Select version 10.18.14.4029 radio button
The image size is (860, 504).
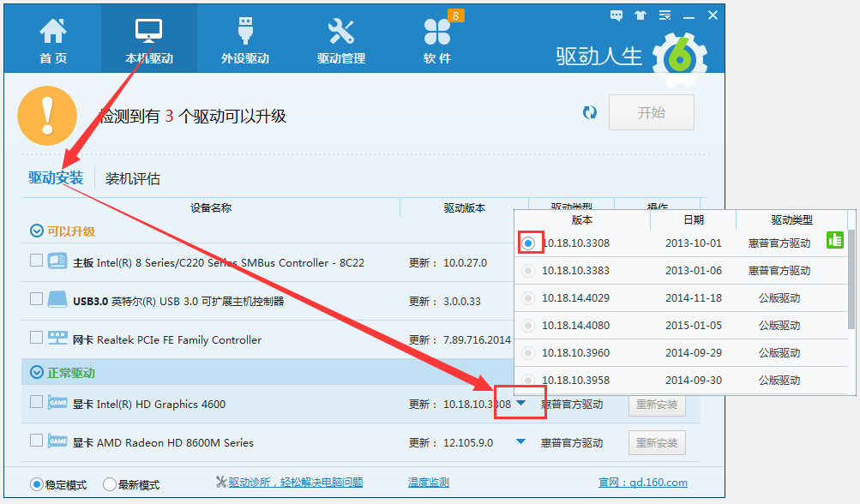click(x=528, y=297)
